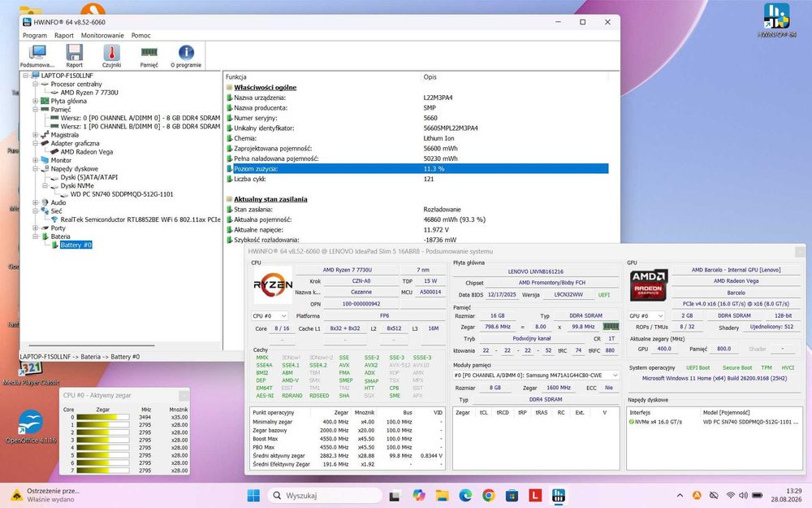Click the Sieć network icon in the tree
The width and height of the screenshot is (812, 508).
[x=45, y=211]
